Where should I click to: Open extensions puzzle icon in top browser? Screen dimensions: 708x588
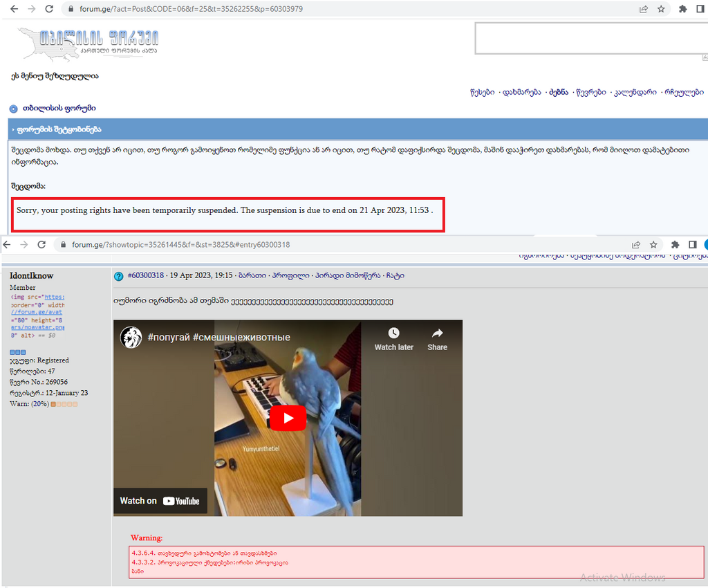pos(682,9)
